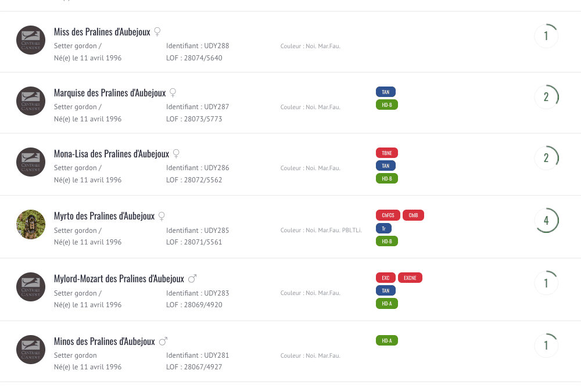Screen dimensions: 581x392
Task: Click Centrale Canine avatar beside Minos
Action: click(x=31, y=350)
